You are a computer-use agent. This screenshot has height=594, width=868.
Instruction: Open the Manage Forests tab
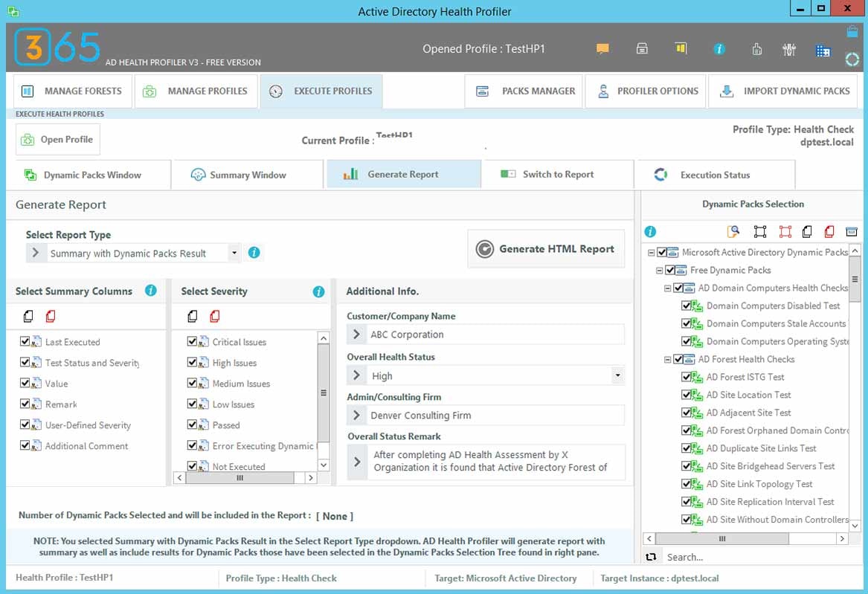72,91
